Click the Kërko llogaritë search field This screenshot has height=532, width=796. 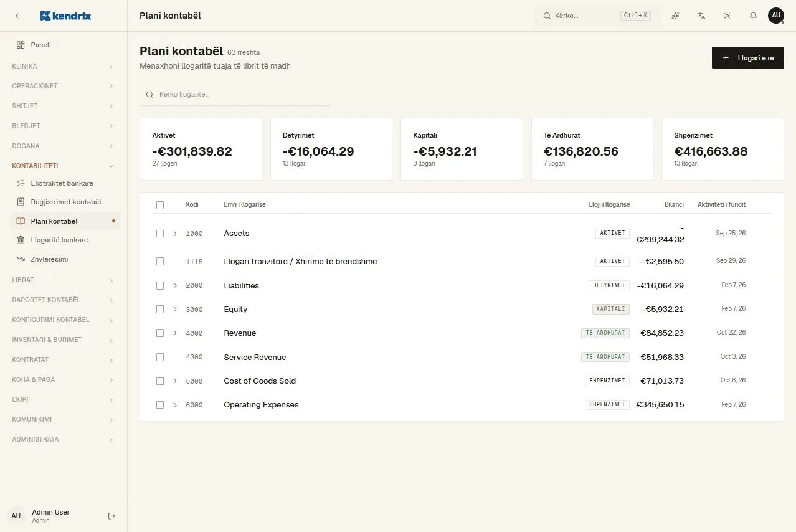[235, 95]
